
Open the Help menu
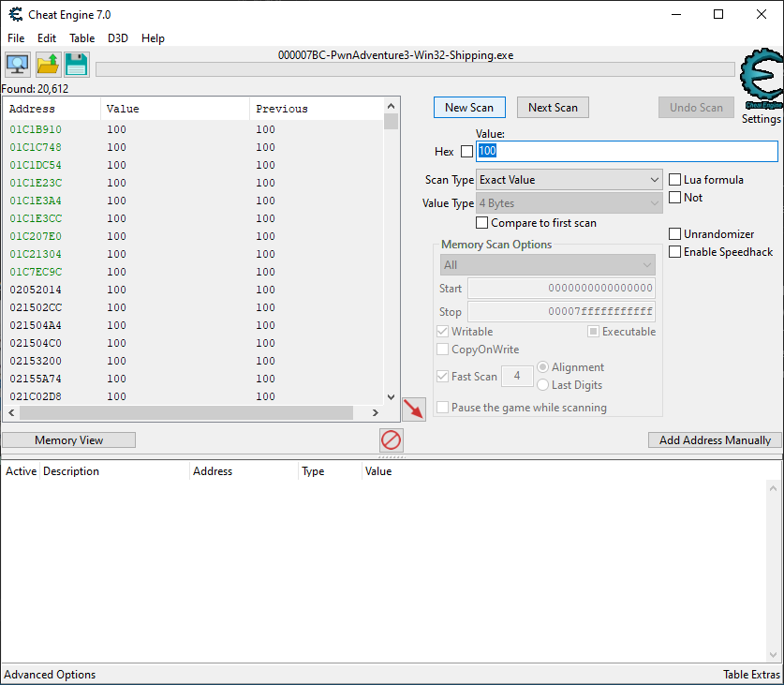pyautogui.click(x=153, y=38)
